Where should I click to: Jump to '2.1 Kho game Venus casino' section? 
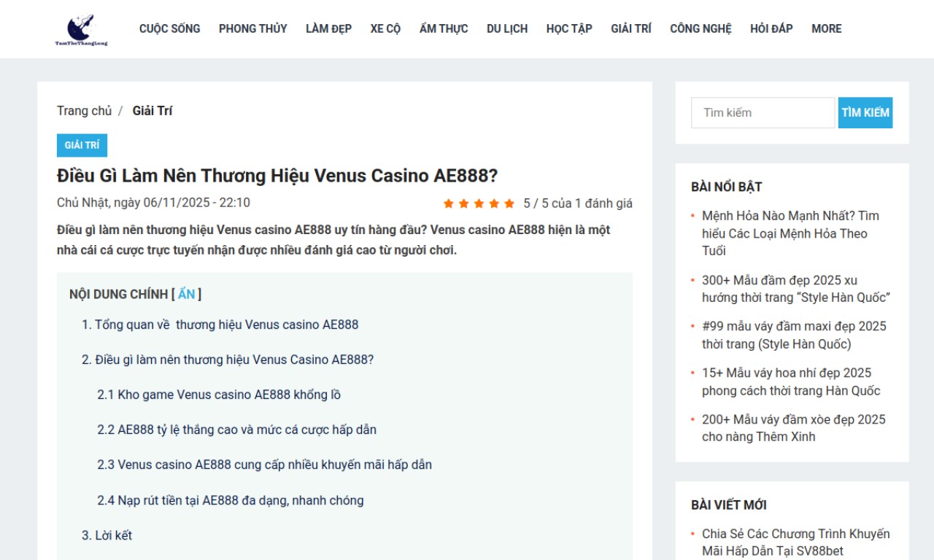click(219, 394)
